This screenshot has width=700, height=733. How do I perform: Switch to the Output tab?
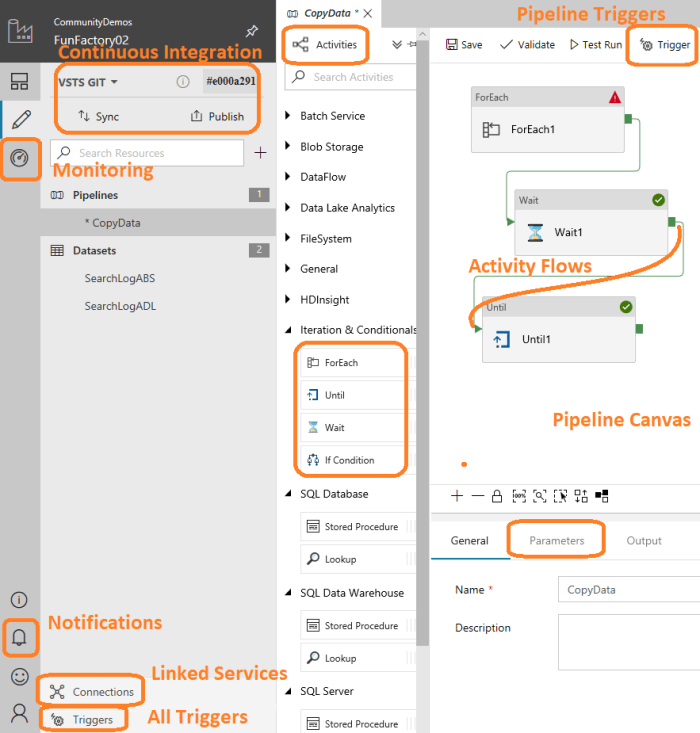click(644, 540)
